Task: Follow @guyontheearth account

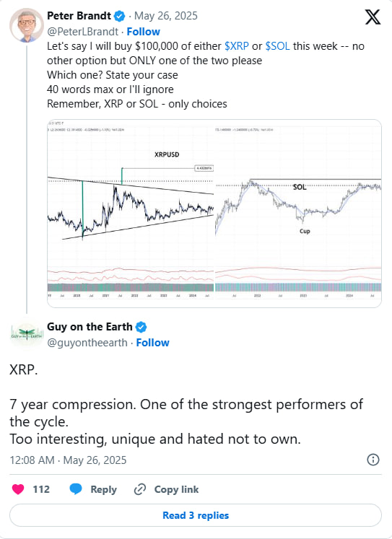Action: point(152,343)
